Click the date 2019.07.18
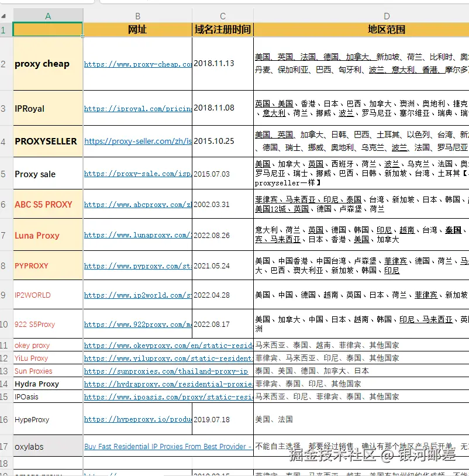Image resolution: width=469 pixels, height=476 pixels. click(x=212, y=419)
